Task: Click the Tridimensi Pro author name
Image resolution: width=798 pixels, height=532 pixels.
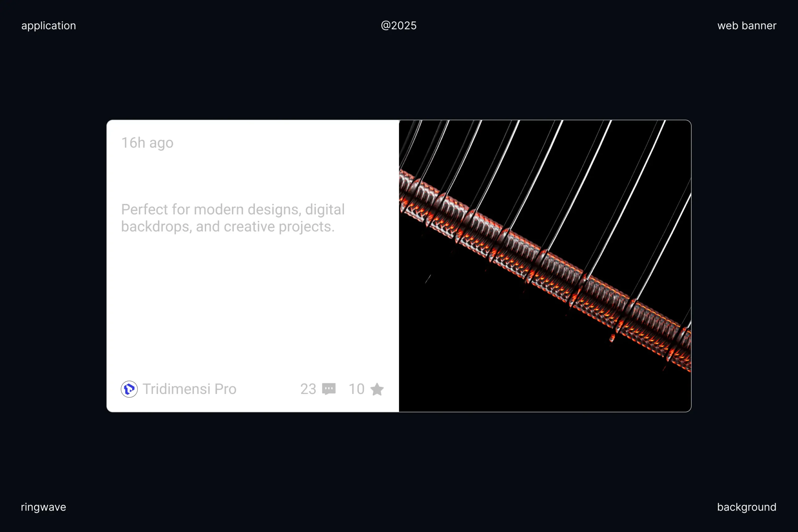Action: 189,389
